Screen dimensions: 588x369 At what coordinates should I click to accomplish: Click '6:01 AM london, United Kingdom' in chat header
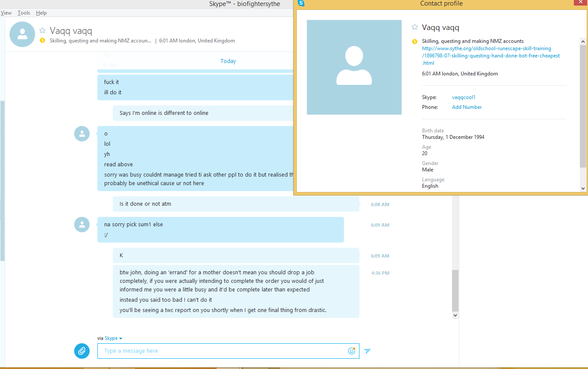(x=197, y=41)
